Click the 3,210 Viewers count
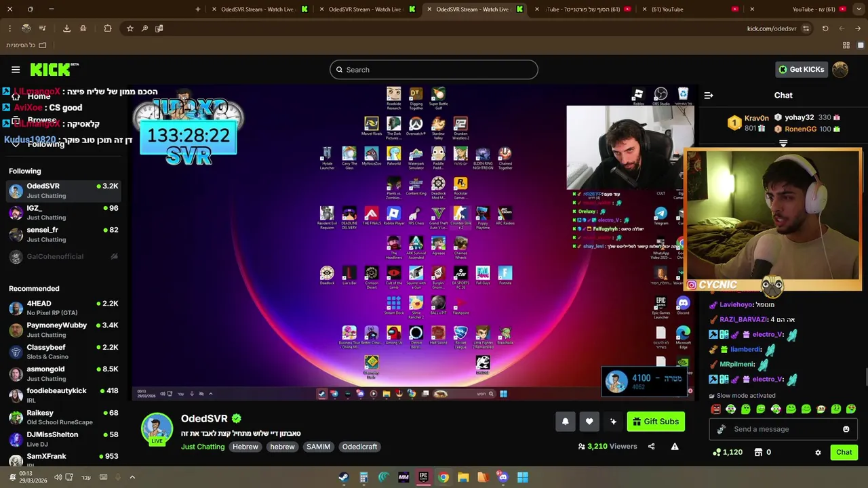This screenshot has width=868, height=488. pos(608,447)
